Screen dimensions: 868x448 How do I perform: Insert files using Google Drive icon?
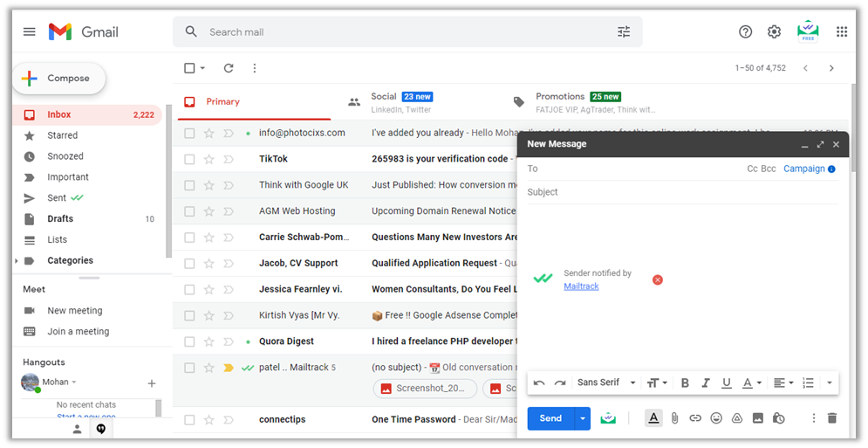pyautogui.click(x=737, y=418)
